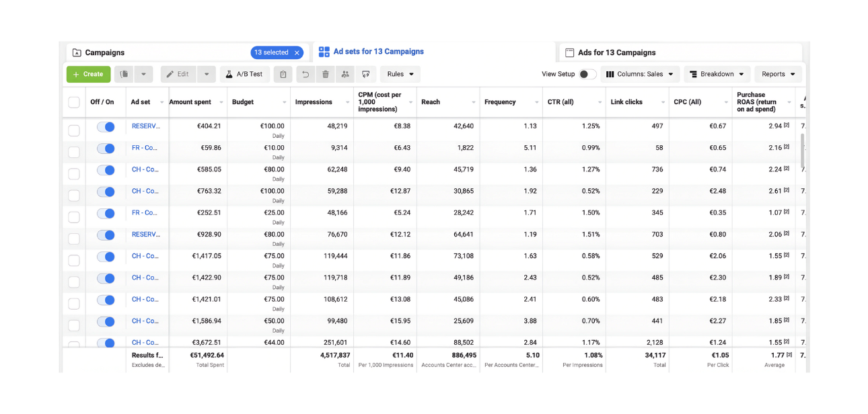Viewport: 868px width, 414px height.
Task: Click the duplicate ad set icon
Action: (x=124, y=74)
